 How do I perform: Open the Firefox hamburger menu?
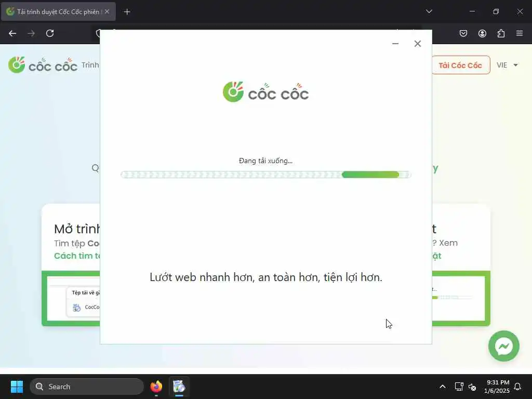520,33
